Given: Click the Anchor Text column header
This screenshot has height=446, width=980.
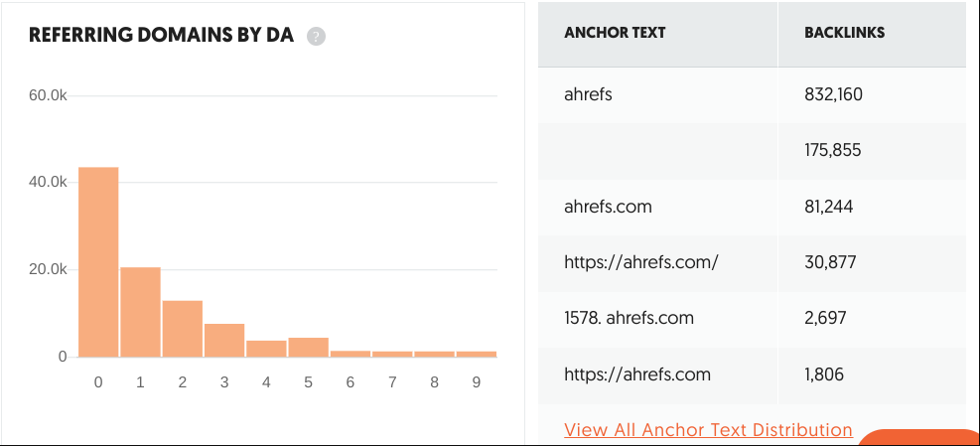Looking at the screenshot, I should [615, 33].
